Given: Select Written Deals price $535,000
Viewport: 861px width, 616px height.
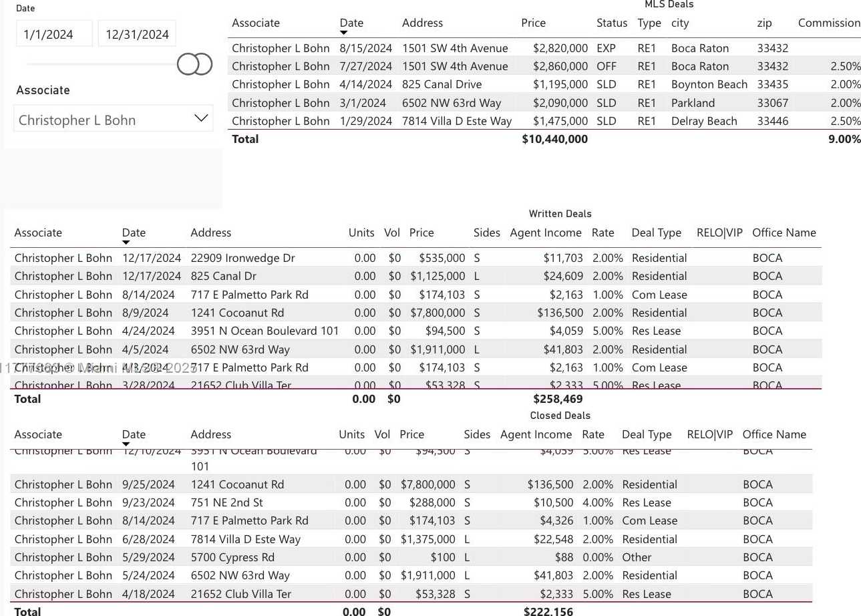Looking at the screenshot, I should tap(442, 258).
